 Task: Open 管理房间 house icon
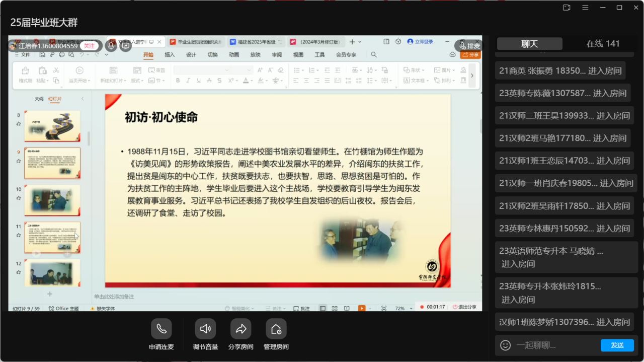[276, 329]
